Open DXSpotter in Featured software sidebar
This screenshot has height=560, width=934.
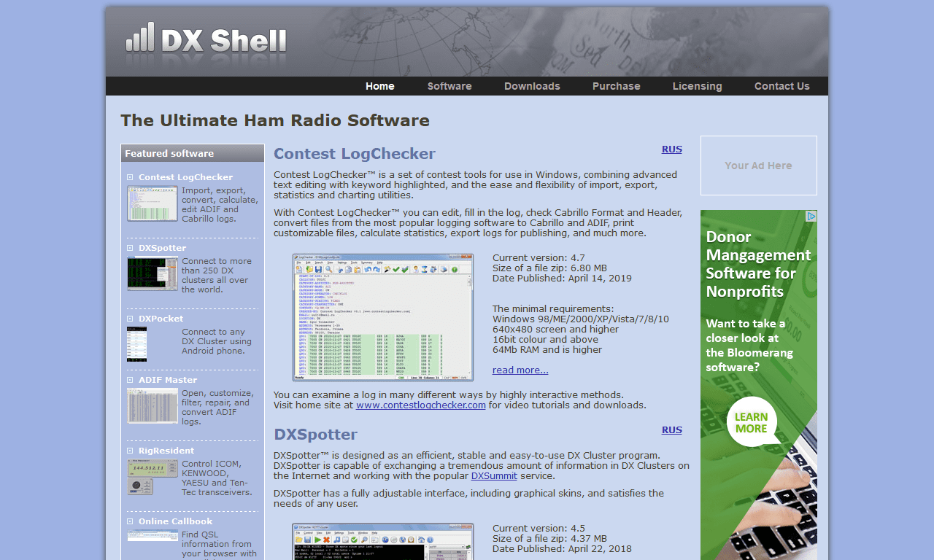(162, 248)
